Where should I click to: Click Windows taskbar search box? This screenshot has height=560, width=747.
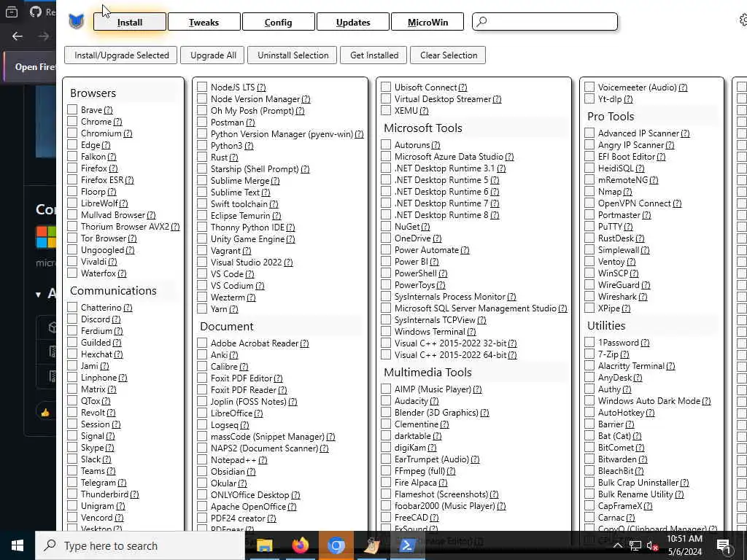[x=140, y=545]
